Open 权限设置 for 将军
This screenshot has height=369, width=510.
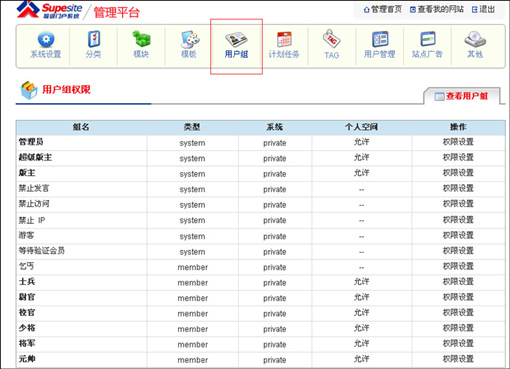pyautogui.click(x=458, y=343)
